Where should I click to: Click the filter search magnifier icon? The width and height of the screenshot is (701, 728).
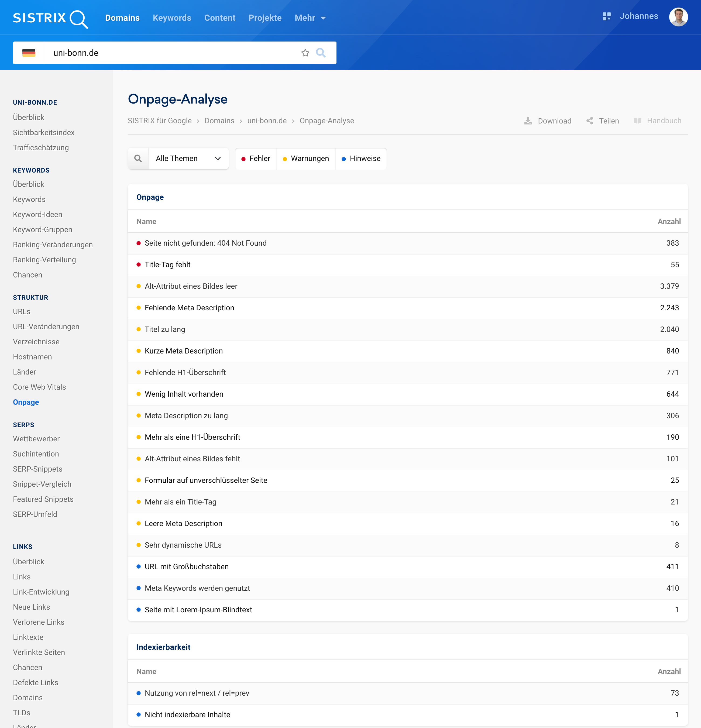pyautogui.click(x=138, y=159)
